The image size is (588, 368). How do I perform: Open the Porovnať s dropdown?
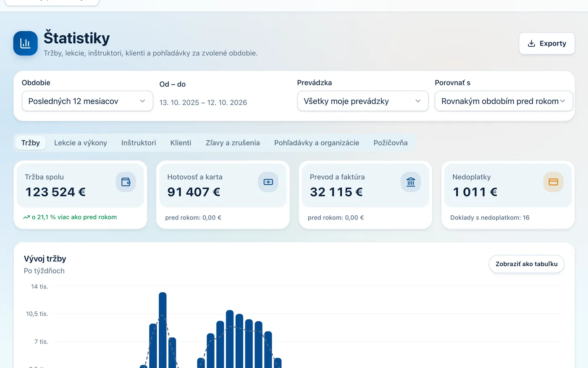click(x=504, y=101)
